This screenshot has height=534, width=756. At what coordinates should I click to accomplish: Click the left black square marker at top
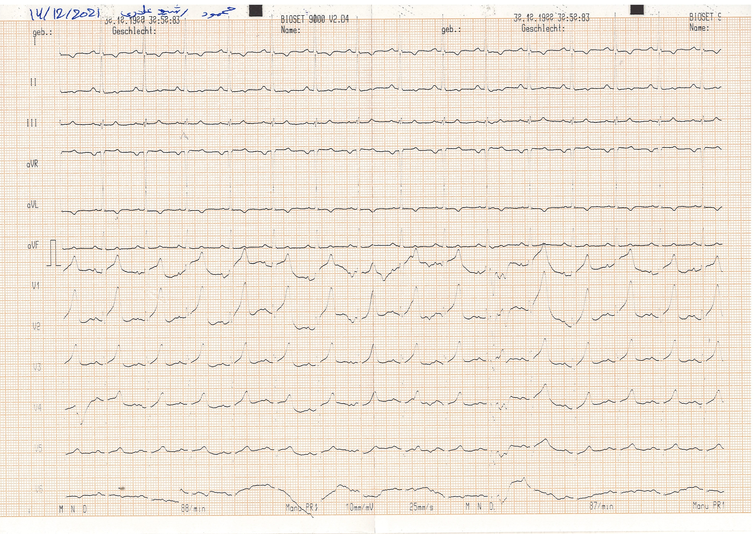tap(256, 11)
